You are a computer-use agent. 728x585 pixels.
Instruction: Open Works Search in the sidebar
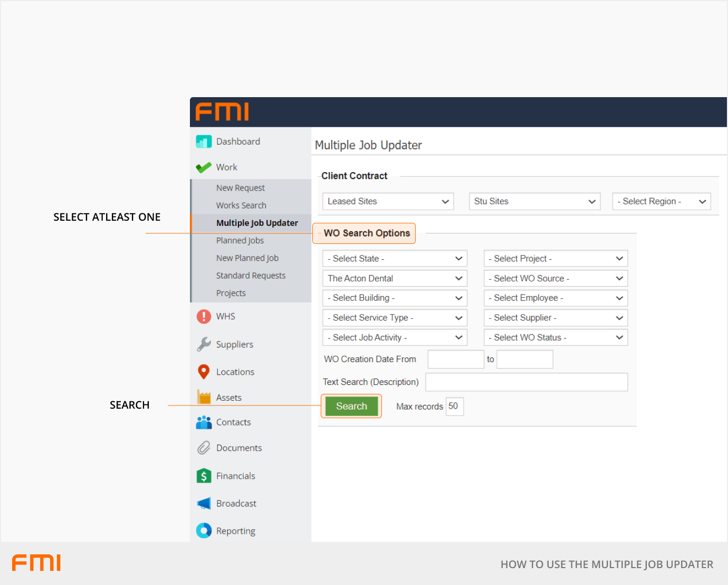241,205
